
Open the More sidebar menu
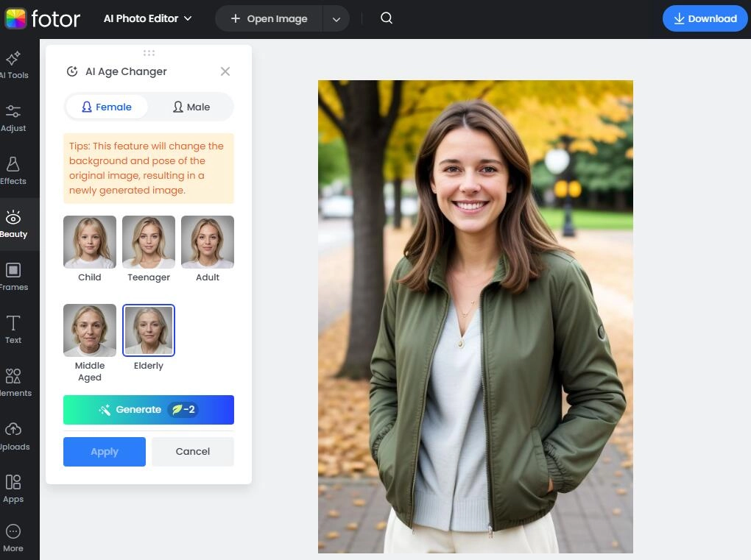[x=13, y=537]
